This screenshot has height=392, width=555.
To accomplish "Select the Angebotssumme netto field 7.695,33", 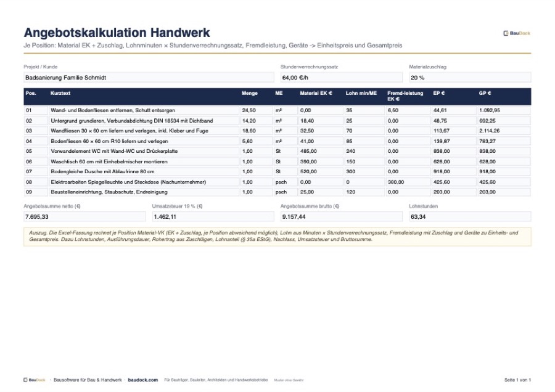I will [84, 216].
